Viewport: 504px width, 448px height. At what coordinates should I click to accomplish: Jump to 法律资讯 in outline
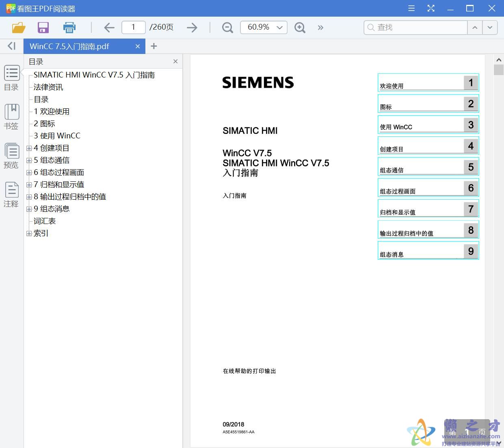[48, 87]
